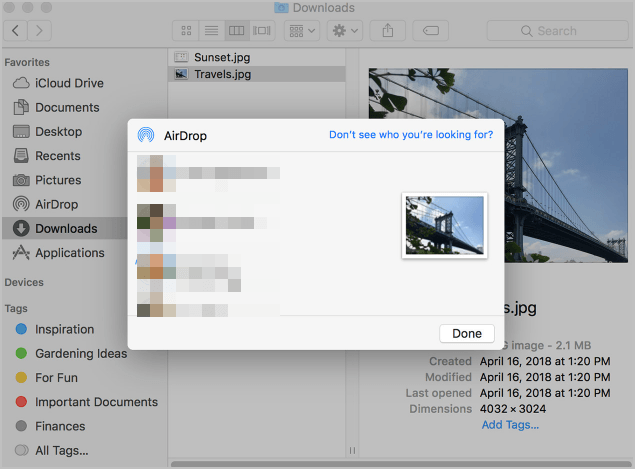Screen dimensions: 635x469
Task: Click the iCloud Drive cloud icon
Action: click(x=21, y=83)
